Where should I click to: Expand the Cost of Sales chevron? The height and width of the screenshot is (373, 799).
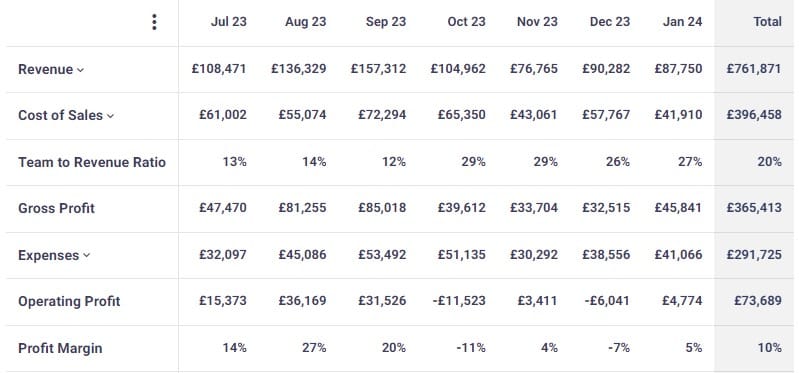pyautogui.click(x=110, y=116)
